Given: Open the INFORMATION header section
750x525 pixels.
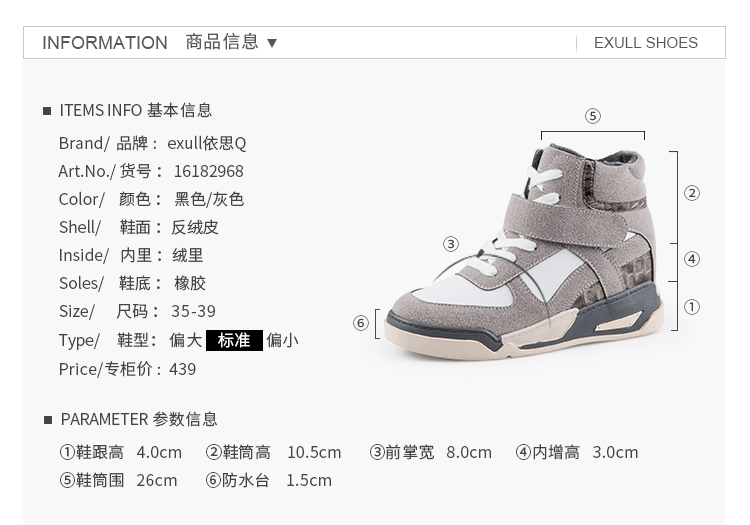Looking at the screenshot, I should coord(105,43).
